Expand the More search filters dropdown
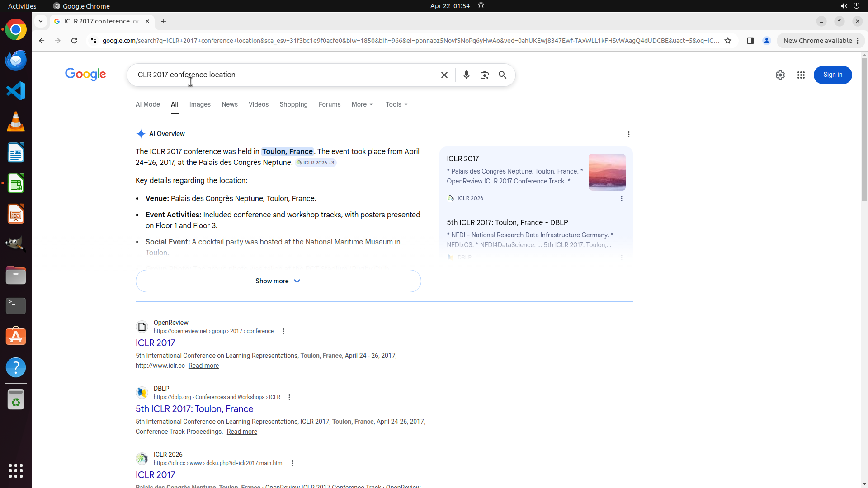The height and width of the screenshot is (488, 868). click(362, 104)
